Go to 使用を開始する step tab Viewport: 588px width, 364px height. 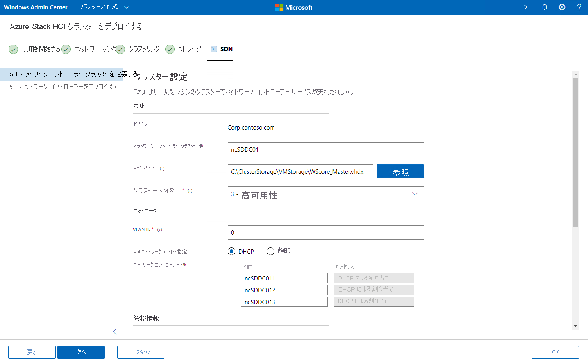coord(34,49)
